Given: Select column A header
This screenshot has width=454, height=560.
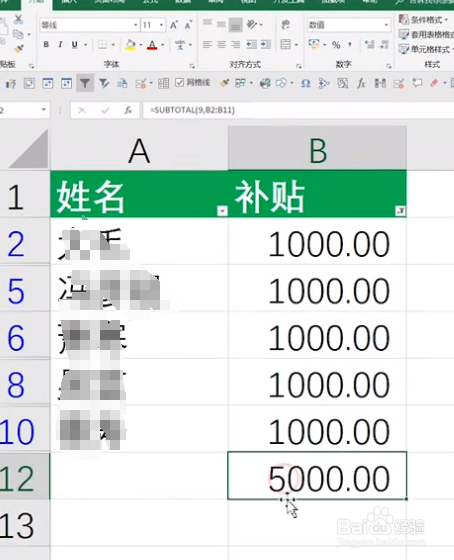Looking at the screenshot, I should [x=139, y=148].
